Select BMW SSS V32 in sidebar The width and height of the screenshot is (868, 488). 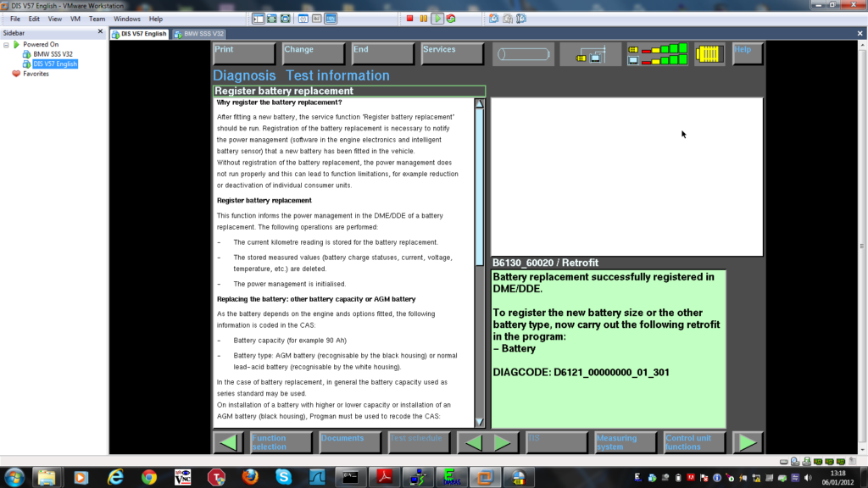[51, 54]
